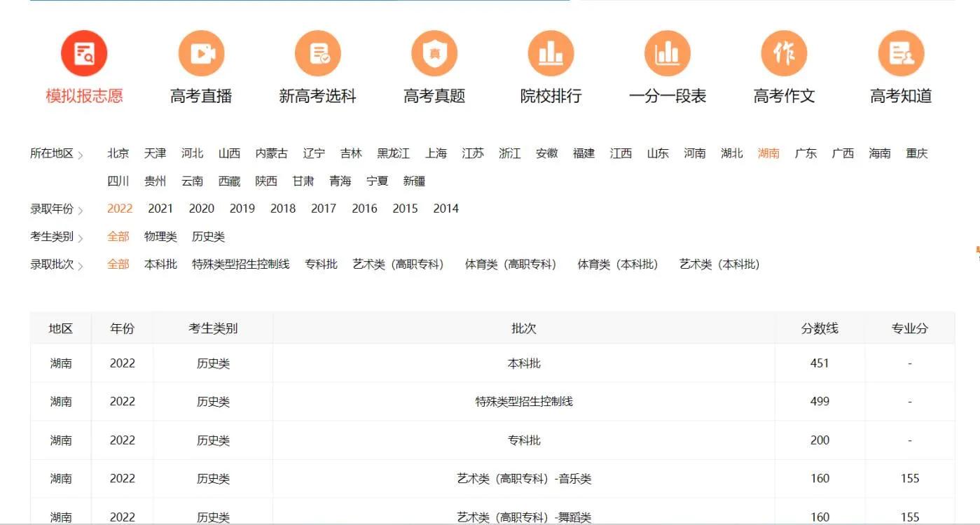Choose the 2014 year option
This screenshot has width=980, height=525.
(x=446, y=208)
